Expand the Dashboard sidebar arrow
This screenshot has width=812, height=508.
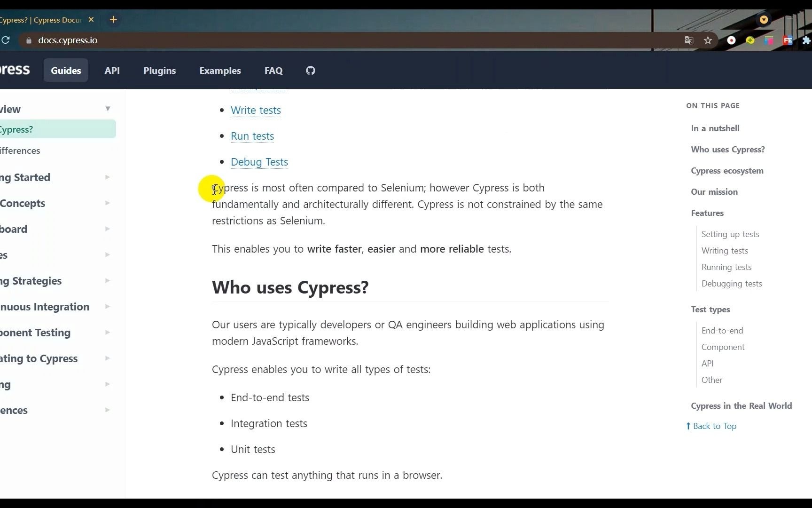tap(108, 229)
